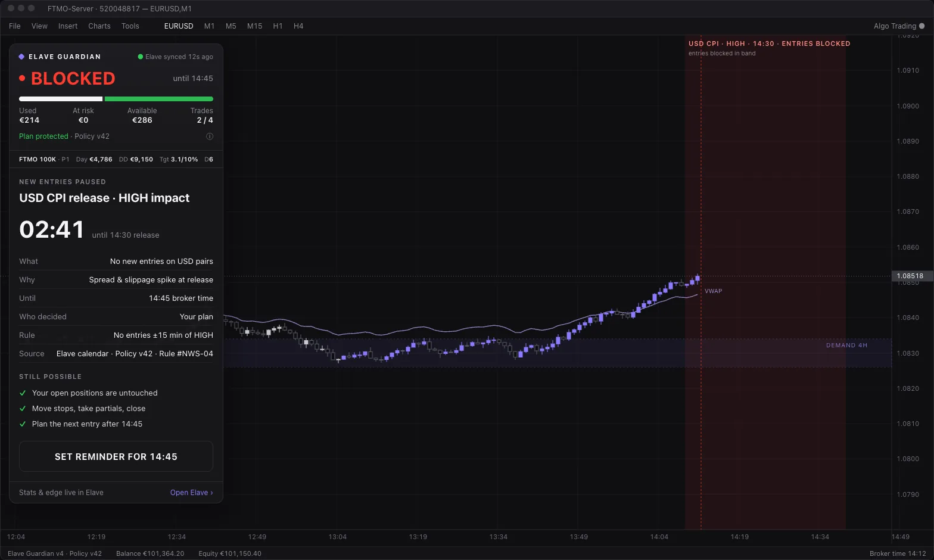The width and height of the screenshot is (934, 560).
Task: Click the Elave Guardian diamond logo icon
Action: coord(21,57)
